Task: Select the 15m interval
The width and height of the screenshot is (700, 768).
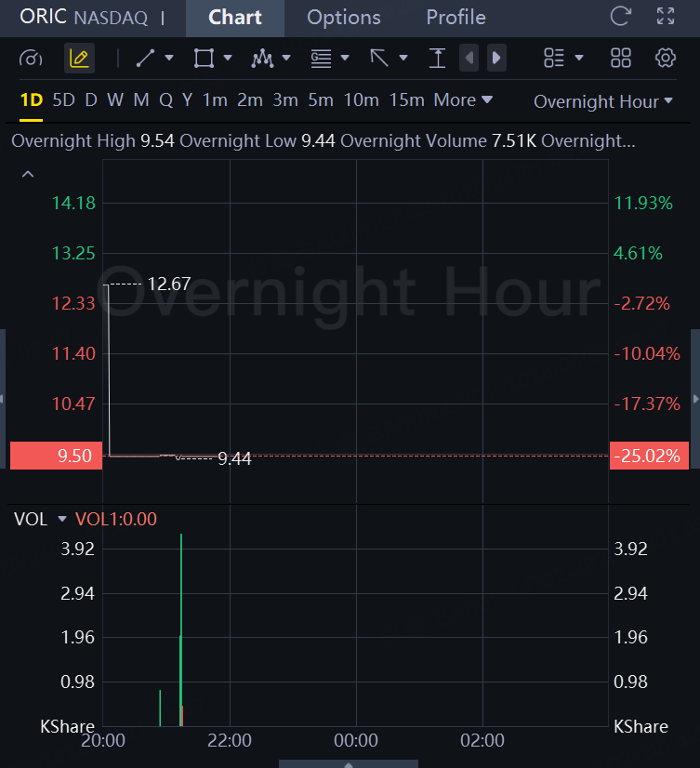Action: [406, 100]
